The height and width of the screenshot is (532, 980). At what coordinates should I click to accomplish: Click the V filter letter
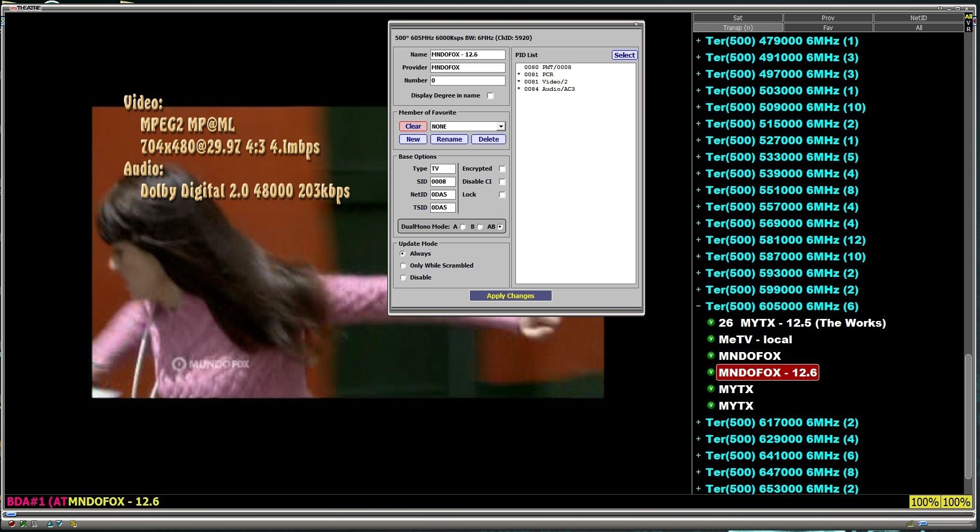(968, 23)
